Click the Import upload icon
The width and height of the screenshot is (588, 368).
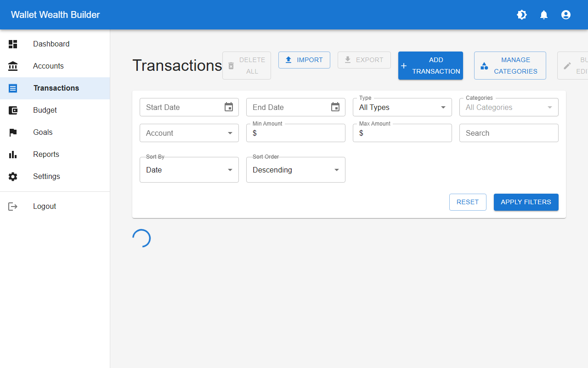(x=289, y=60)
